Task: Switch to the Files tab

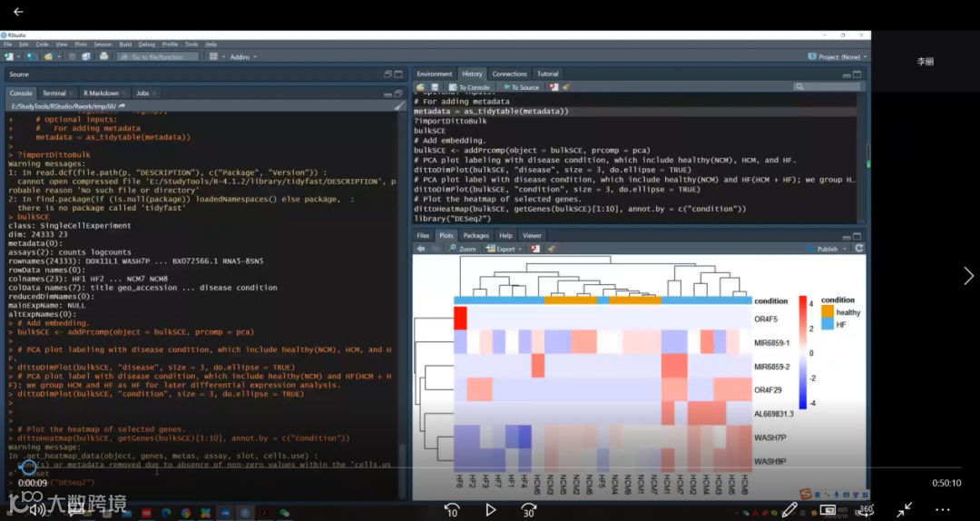Action: 423,236
